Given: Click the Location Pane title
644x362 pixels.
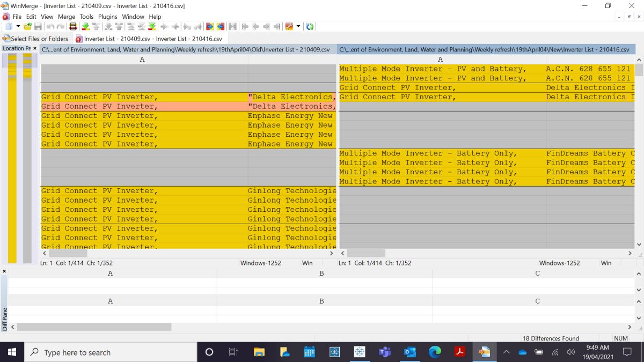Looking at the screenshot, I should click(x=17, y=48).
